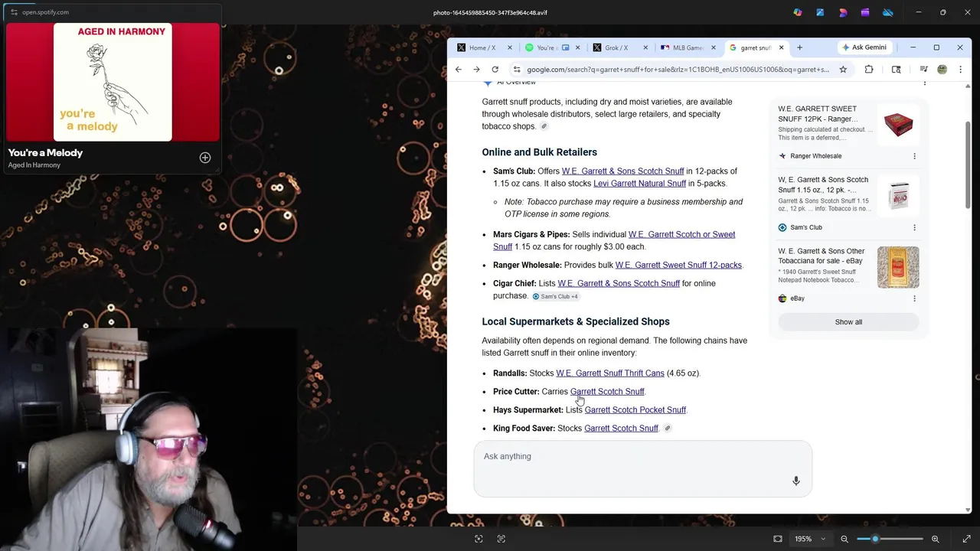The image size is (980, 551).
Task: Open more options for eBay listing
Action: (x=914, y=298)
